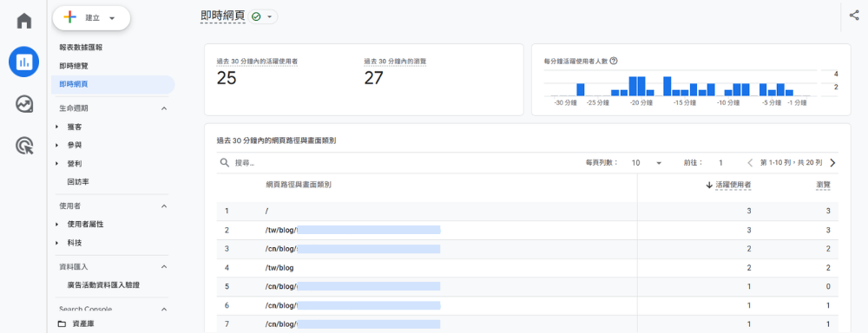868x333 pixels.
Task: Click the colorful plus icon on 建立
Action: [69, 17]
